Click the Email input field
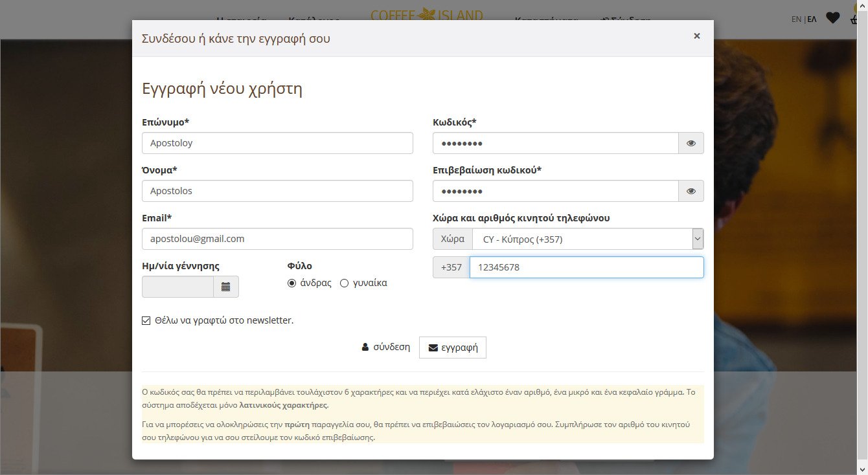868x475 pixels. click(277, 239)
